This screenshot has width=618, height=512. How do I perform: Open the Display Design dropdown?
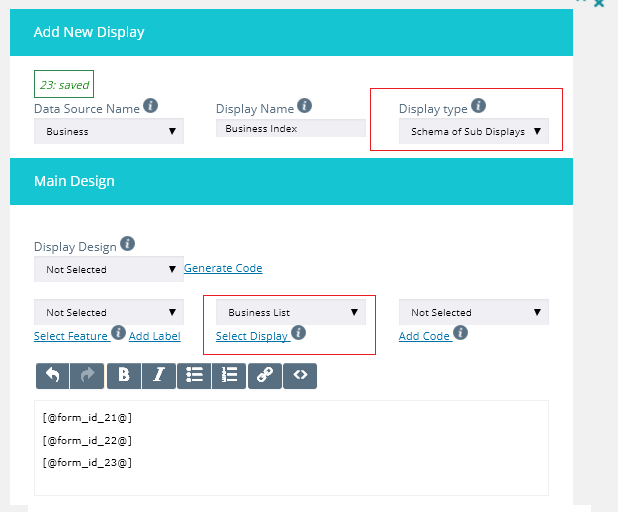(x=109, y=269)
